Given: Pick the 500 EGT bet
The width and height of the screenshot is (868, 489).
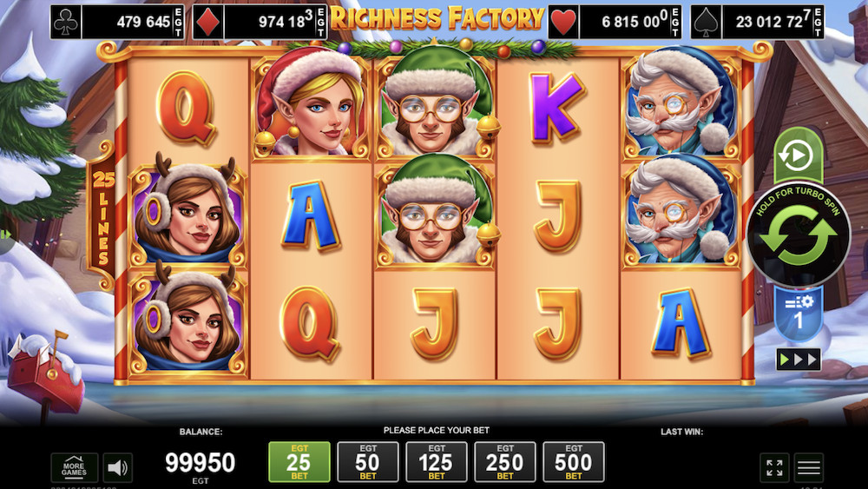Looking at the screenshot, I should click(x=574, y=462).
